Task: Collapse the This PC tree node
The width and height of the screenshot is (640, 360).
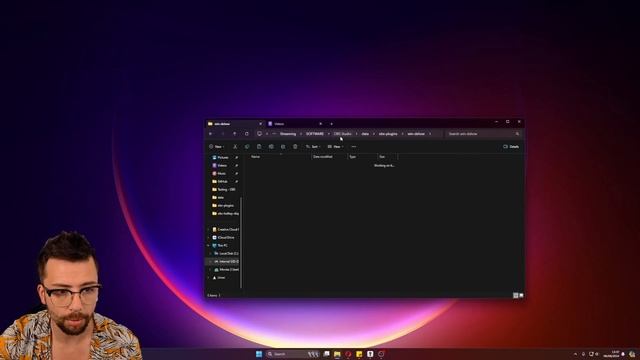Action: 209,245
